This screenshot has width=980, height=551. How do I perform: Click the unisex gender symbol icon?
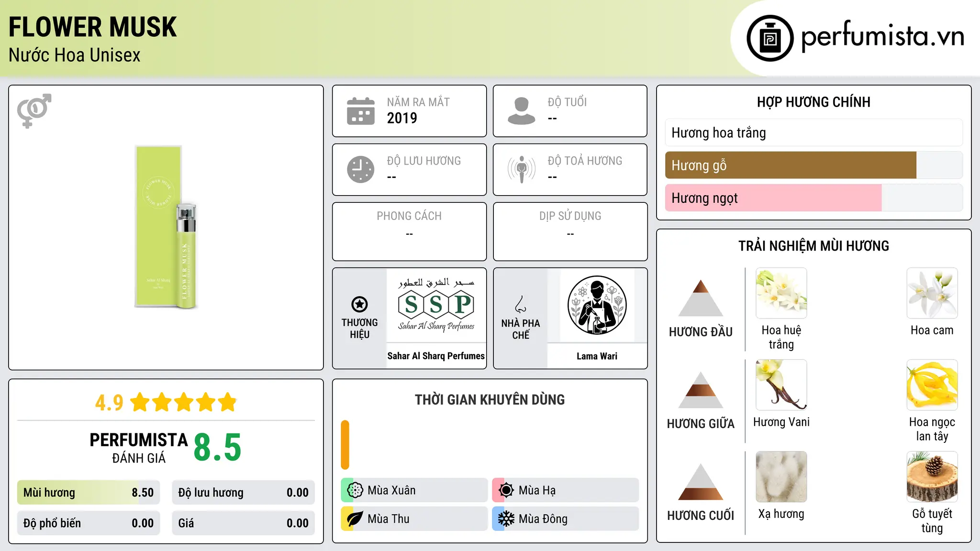34,111
